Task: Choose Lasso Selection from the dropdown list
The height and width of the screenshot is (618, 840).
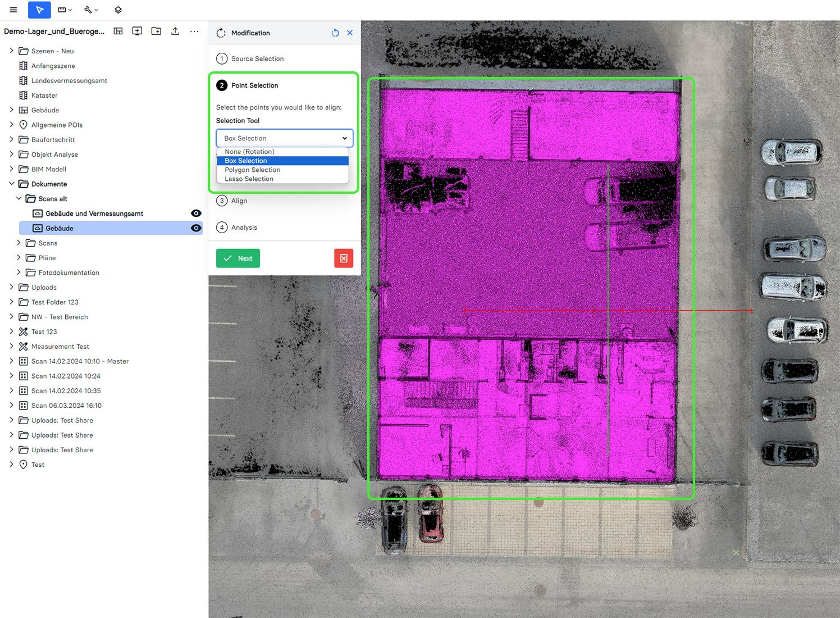Action: point(249,179)
